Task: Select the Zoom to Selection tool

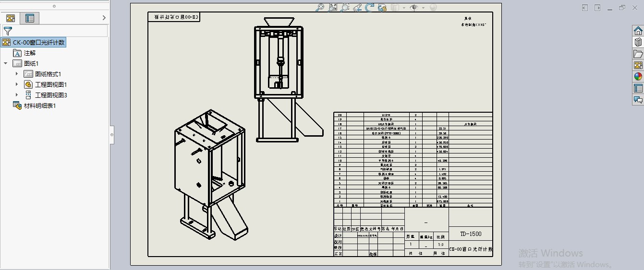Action: tap(345, 7)
